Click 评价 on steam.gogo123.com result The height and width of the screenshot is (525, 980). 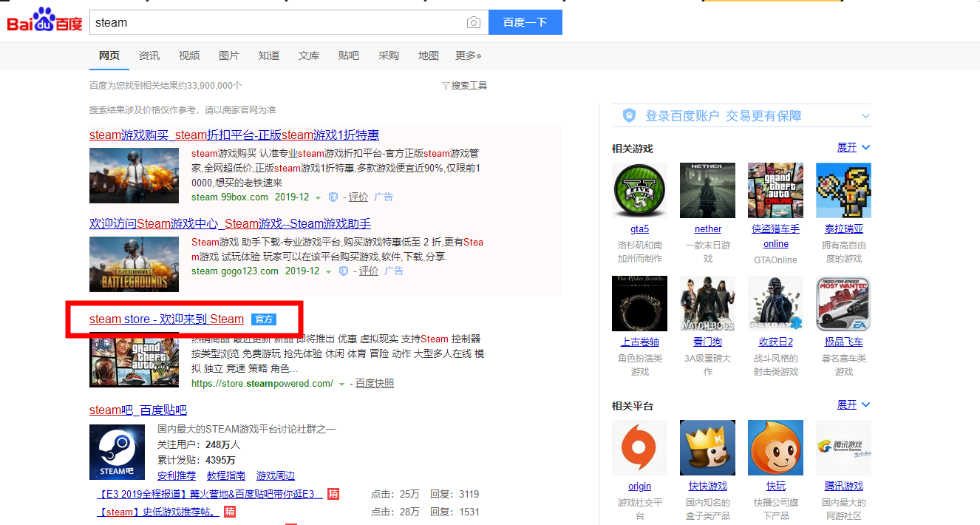369,271
